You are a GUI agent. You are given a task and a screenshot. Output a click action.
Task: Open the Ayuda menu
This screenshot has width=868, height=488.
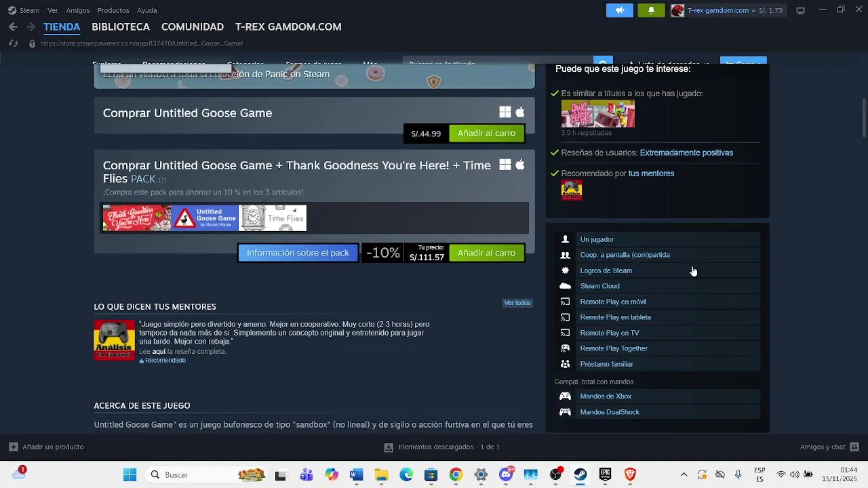tap(147, 10)
